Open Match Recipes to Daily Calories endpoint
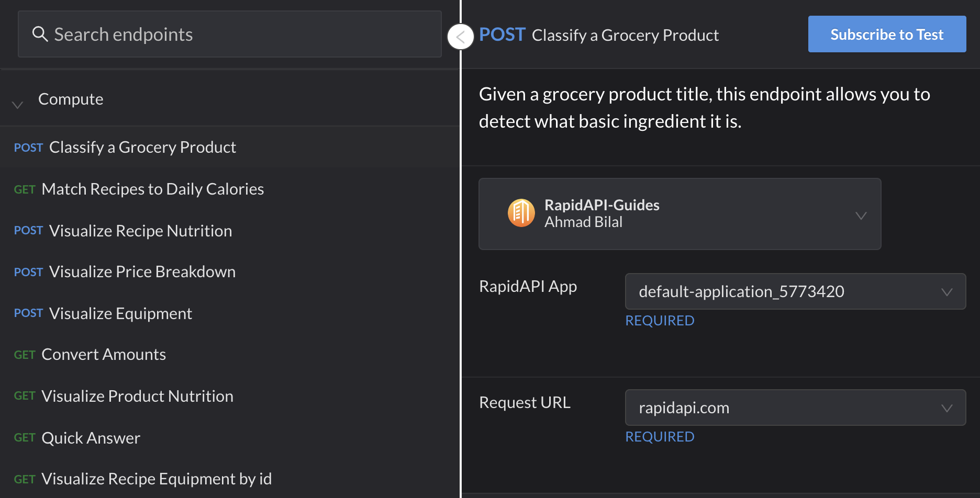 (x=230, y=189)
